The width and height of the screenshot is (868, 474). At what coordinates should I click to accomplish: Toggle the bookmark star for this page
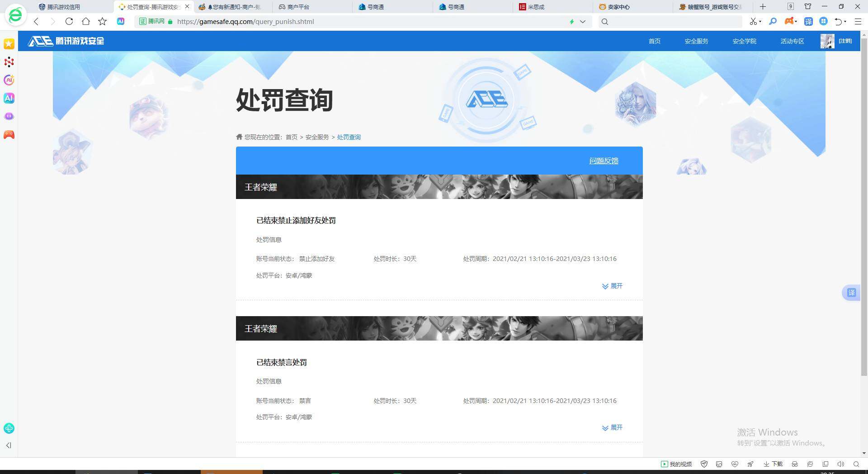click(x=102, y=21)
